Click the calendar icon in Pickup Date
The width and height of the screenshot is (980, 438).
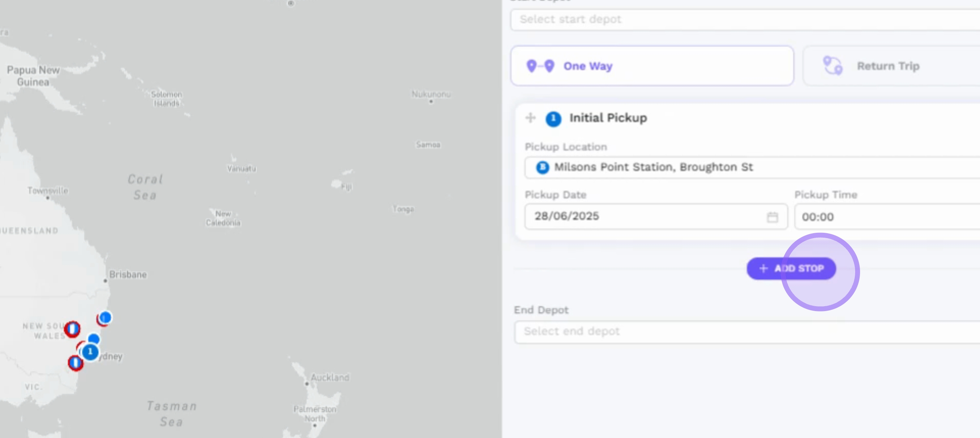point(772,217)
